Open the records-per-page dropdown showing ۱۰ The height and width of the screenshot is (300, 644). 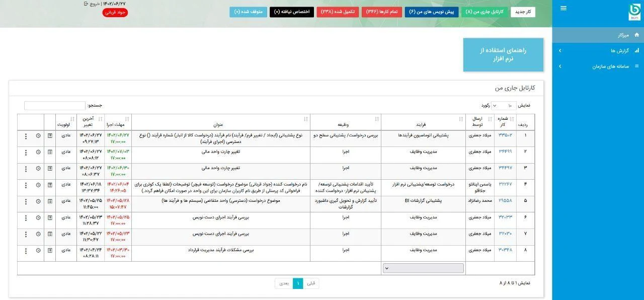503,105
